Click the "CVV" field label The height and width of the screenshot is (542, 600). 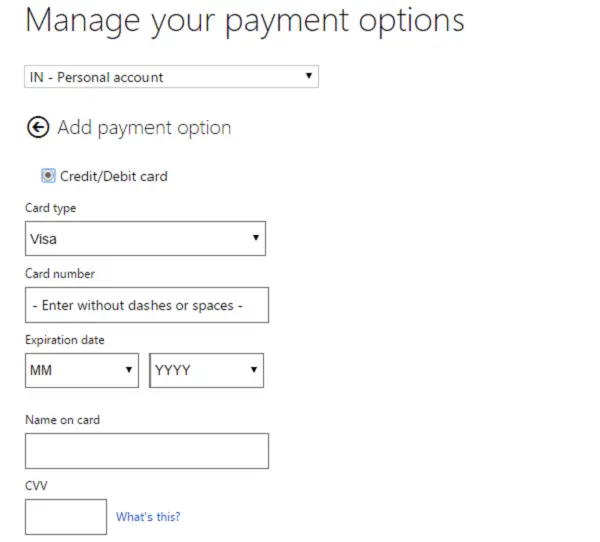36,486
